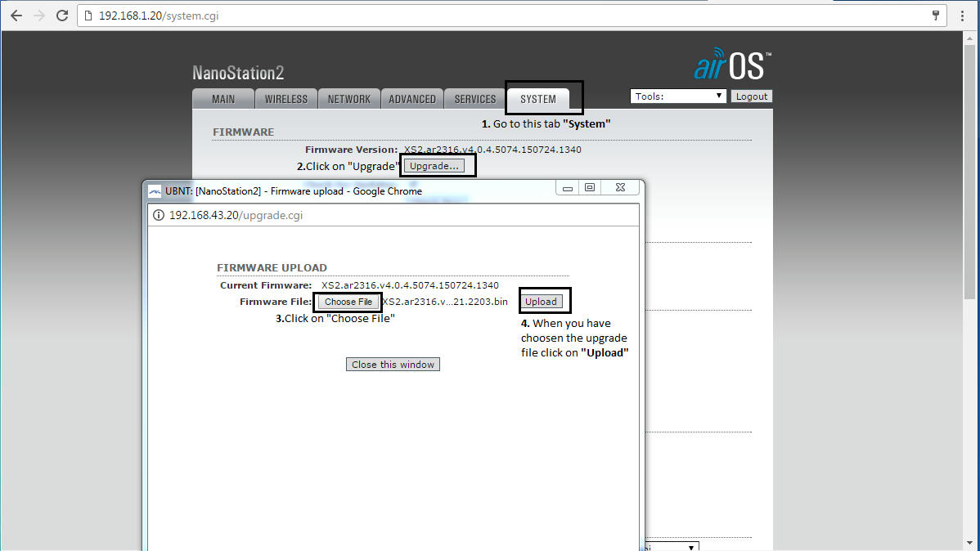Switch to the MAIN tab
The height and width of the screenshot is (551, 980).
click(223, 99)
